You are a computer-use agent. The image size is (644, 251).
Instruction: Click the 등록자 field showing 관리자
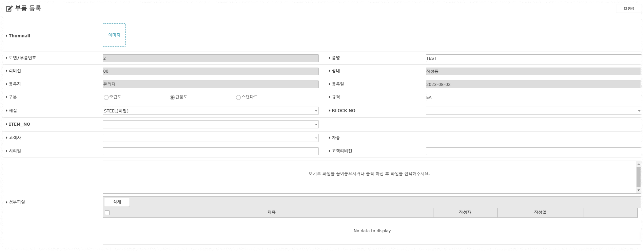coord(211,84)
